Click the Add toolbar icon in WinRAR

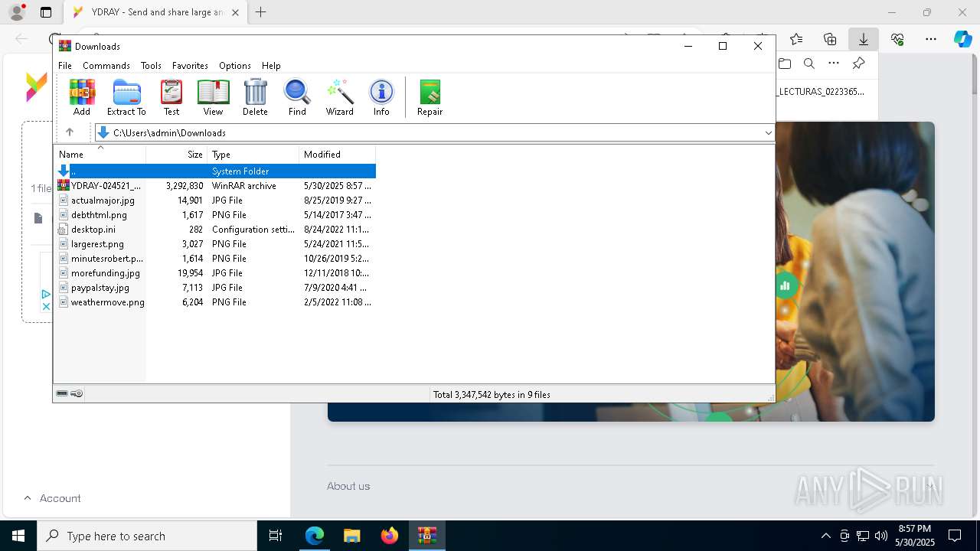point(82,97)
